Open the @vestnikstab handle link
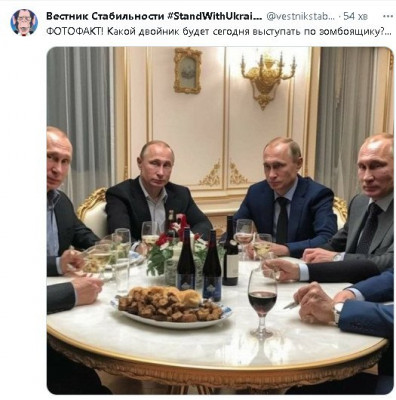The image size is (396, 400). click(300, 16)
